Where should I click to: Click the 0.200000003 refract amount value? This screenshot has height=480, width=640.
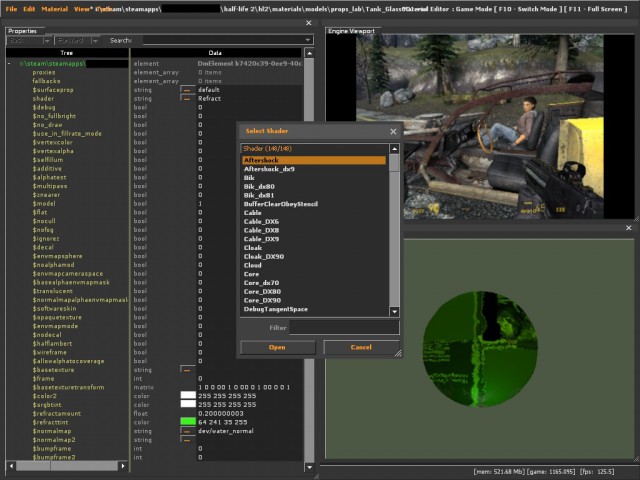[x=220, y=413]
